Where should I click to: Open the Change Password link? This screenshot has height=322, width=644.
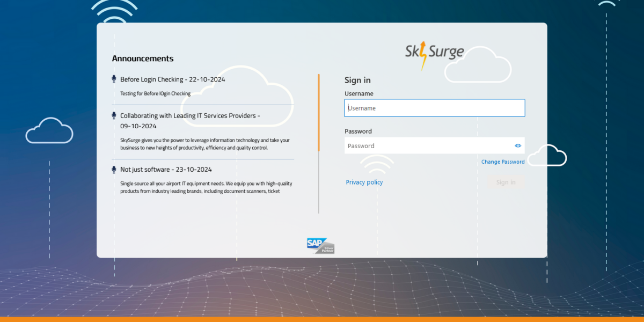[503, 162]
